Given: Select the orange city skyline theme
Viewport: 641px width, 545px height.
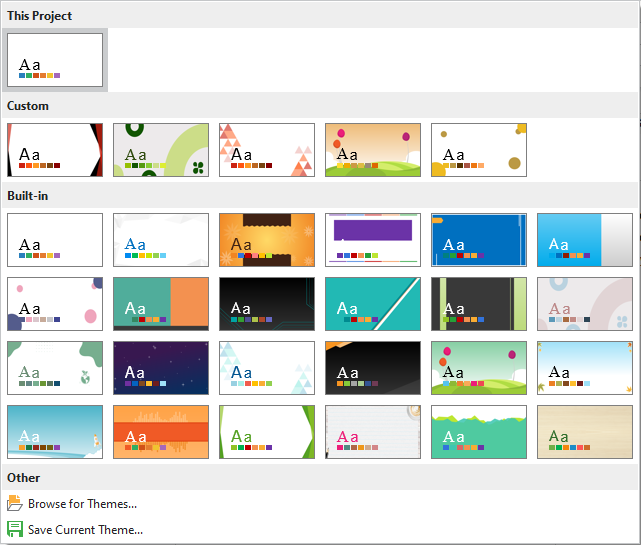Looking at the screenshot, I should point(161,432).
